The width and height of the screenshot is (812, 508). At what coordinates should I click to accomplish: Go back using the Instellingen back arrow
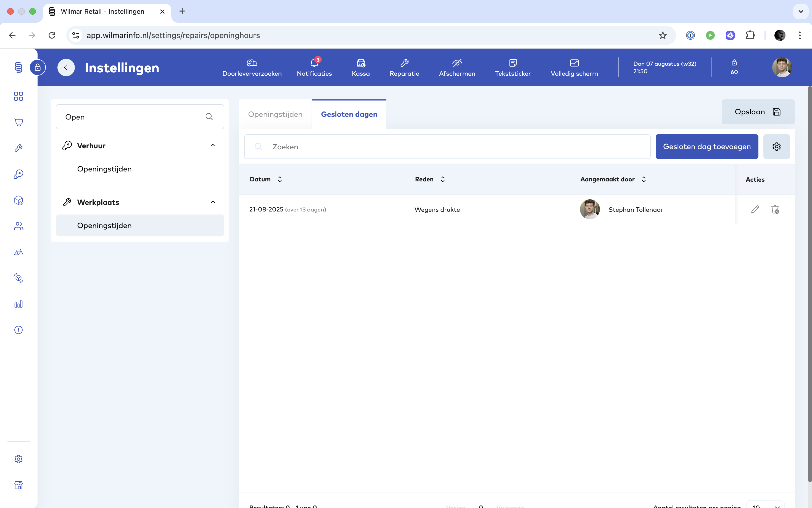coord(66,68)
